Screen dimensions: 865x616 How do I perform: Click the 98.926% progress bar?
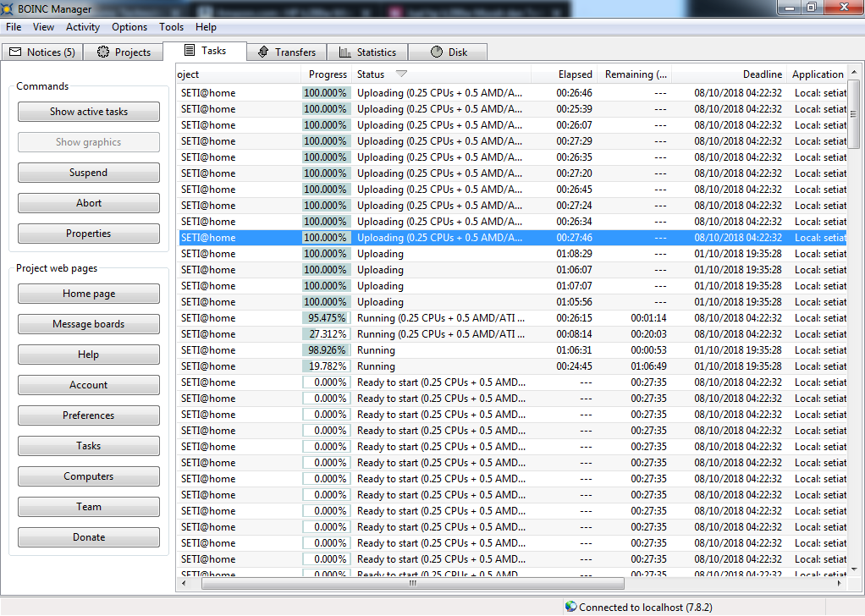[x=327, y=349]
